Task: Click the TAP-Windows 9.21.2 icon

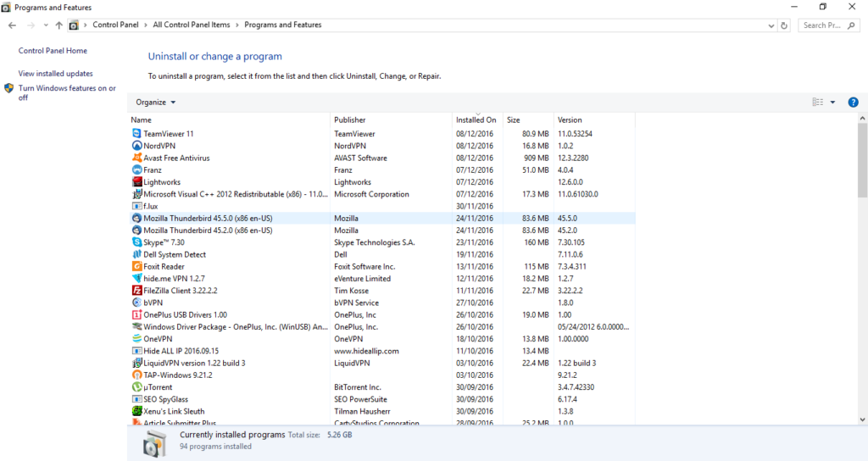Action: (x=136, y=375)
